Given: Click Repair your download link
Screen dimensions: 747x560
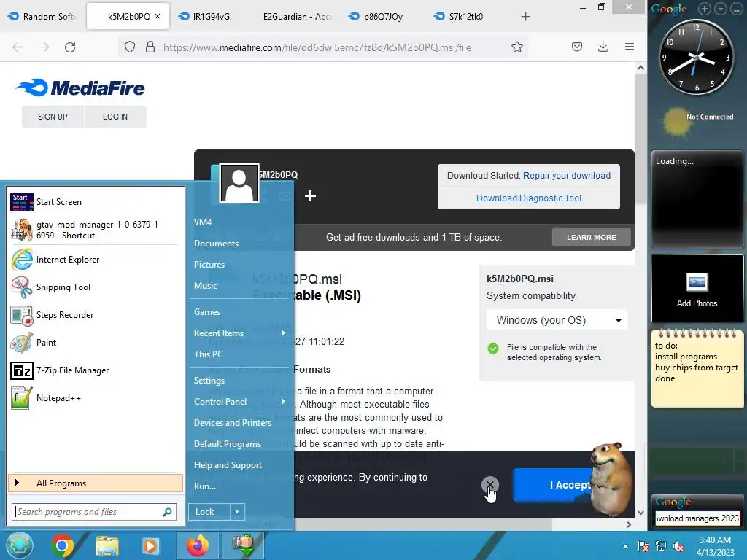Looking at the screenshot, I should tap(566, 175).
